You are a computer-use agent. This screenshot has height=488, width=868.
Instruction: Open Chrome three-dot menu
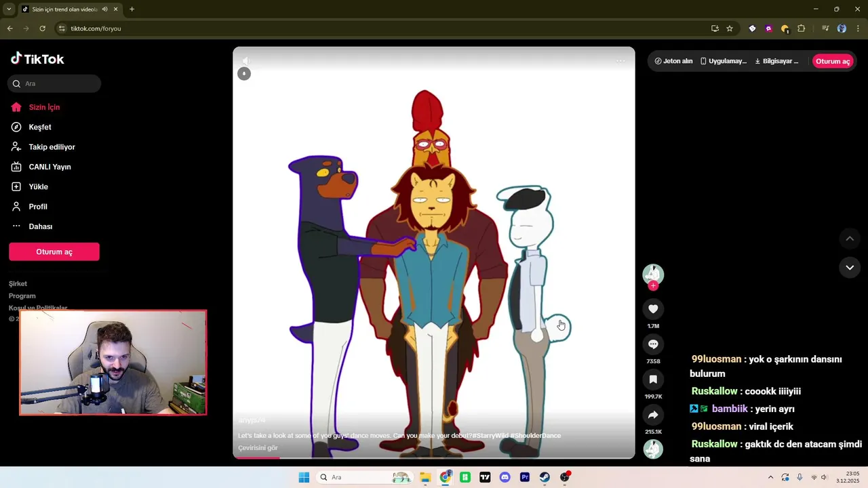[x=858, y=28]
